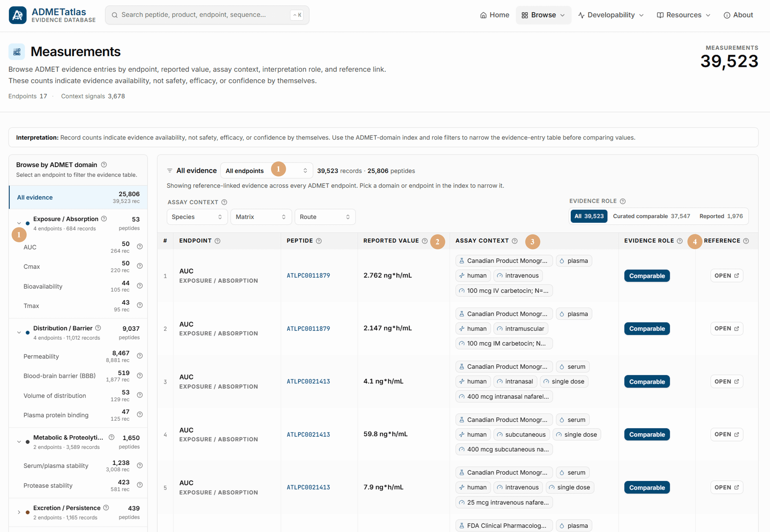The height and width of the screenshot is (532, 770).
Task: Click the ADMETatlas logo icon
Action: coord(18,15)
